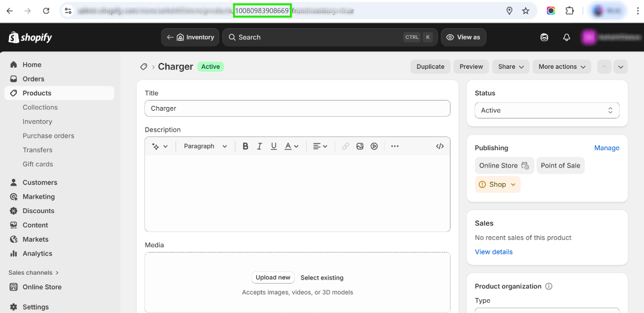Click inside the Description text area

coord(297,193)
